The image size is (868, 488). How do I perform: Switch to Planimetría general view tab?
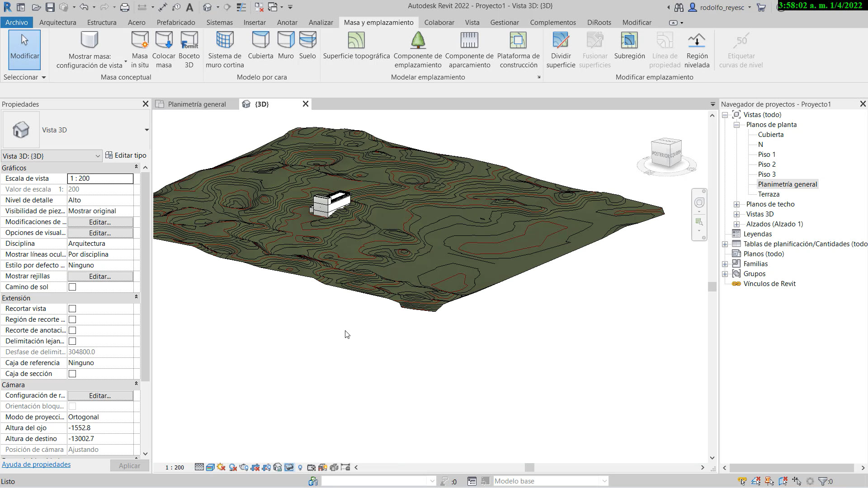(x=197, y=104)
